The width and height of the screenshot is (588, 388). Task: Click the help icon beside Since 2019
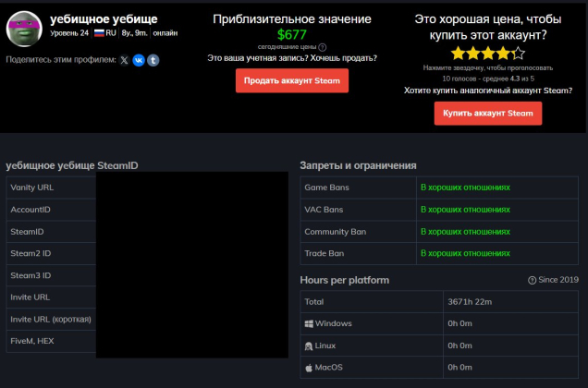pyautogui.click(x=532, y=281)
